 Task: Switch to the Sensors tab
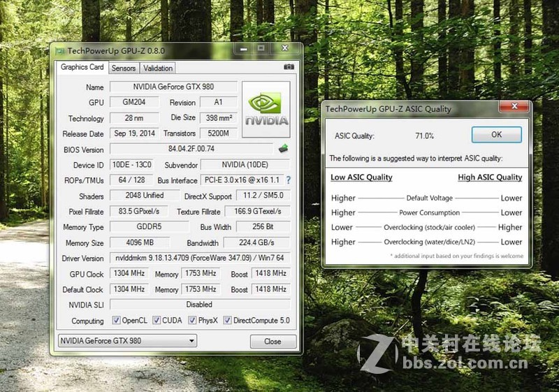click(124, 68)
